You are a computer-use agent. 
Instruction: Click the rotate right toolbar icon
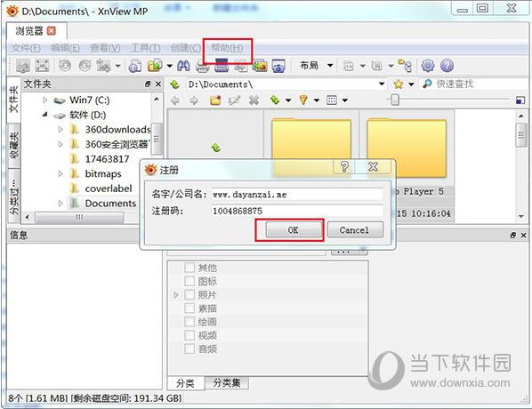coord(85,65)
